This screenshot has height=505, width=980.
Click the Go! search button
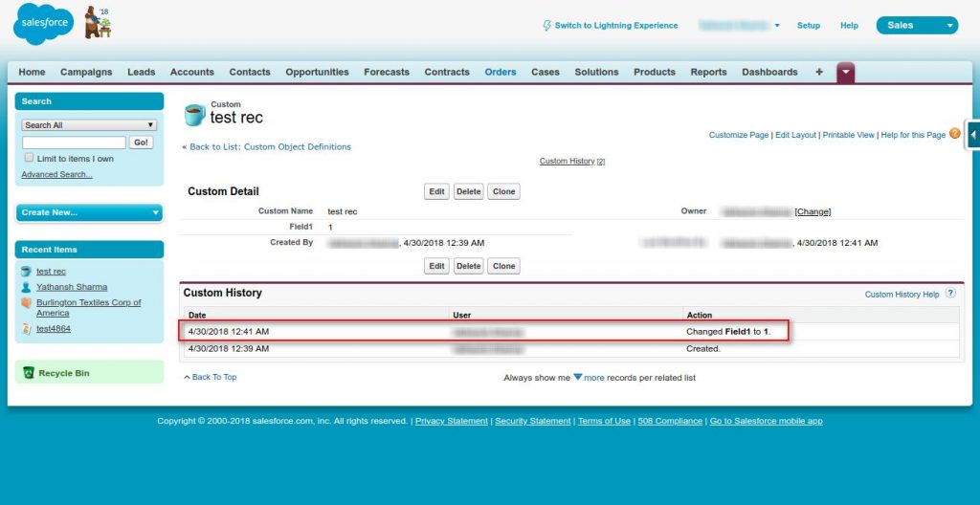pyautogui.click(x=142, y=143)
